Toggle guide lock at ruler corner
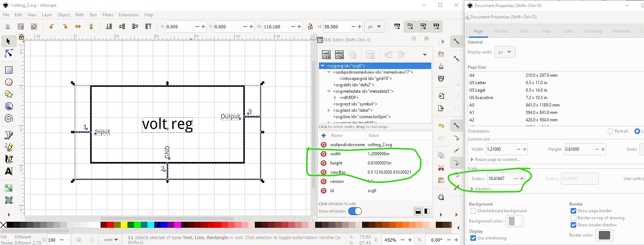 coord(21,36)
